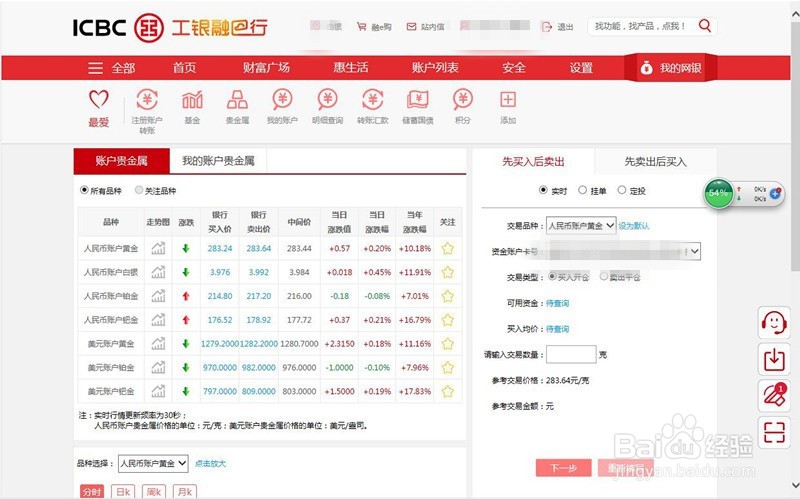
Task: Open the 站内信 mail envelope icon
Action: click(411, 27)
